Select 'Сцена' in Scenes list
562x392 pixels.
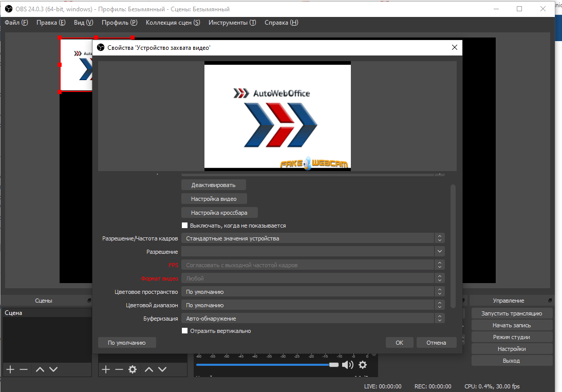(x=47, y=313)
